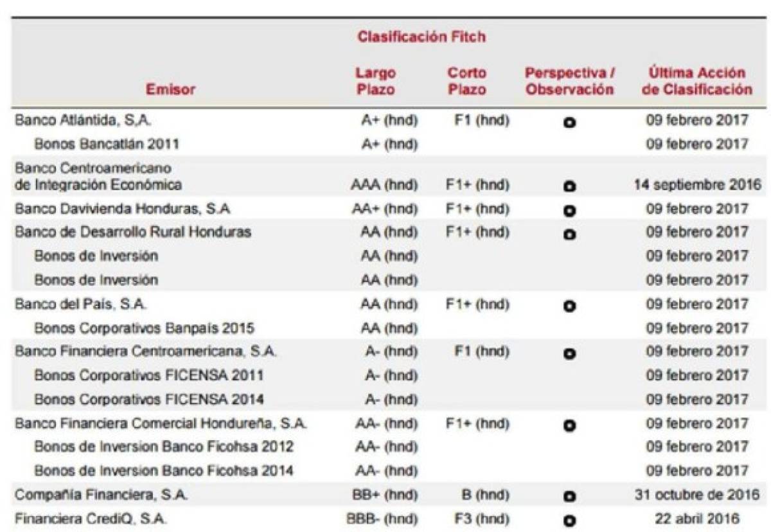Click the Corto Plazo column header
The image size is (771, 532).
467,82
